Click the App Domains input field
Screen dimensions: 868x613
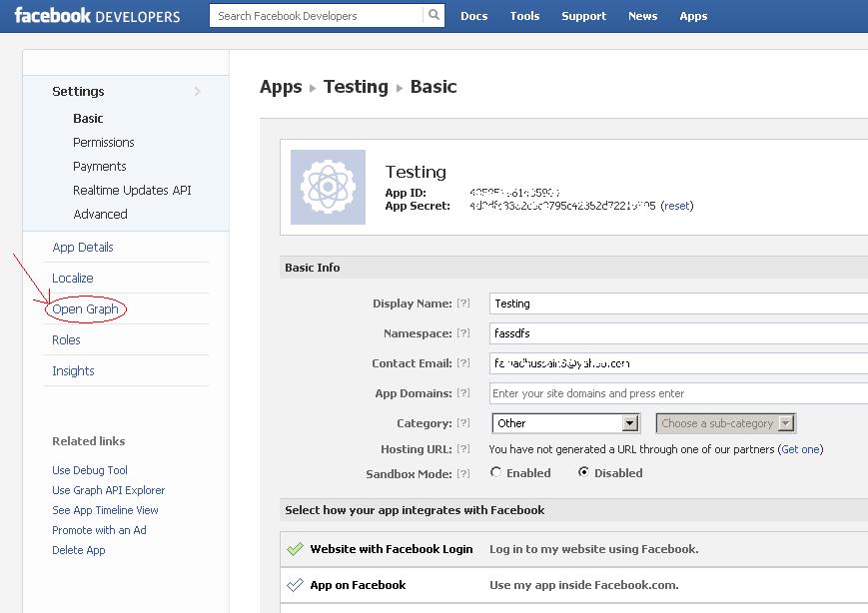click(x=679, y=393)
